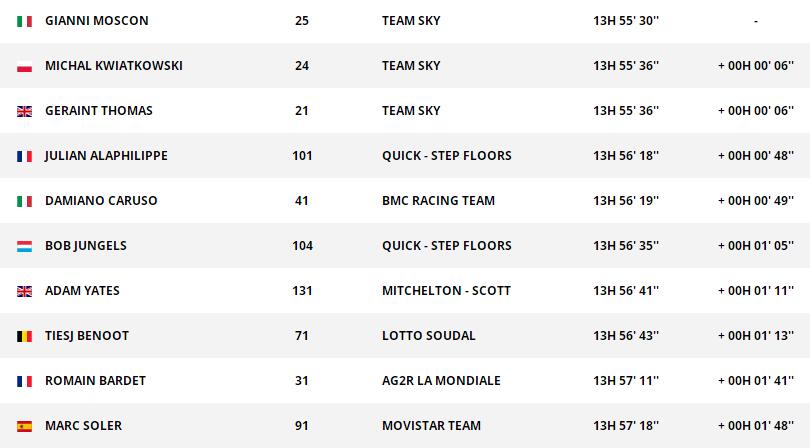Click the Spanish flag beside Marc Soler
Screen dimensions: 810x448
point(24,426)
